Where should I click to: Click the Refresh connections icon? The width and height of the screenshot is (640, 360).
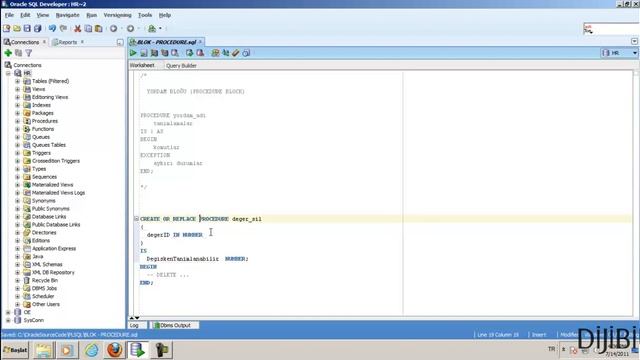tap(18, 53)
